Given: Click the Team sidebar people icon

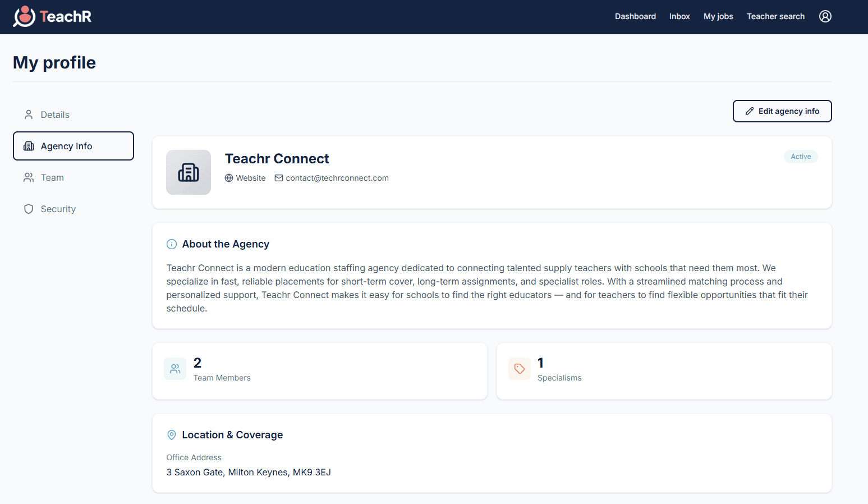Looking at the screenshot, I should pos(29,177).
